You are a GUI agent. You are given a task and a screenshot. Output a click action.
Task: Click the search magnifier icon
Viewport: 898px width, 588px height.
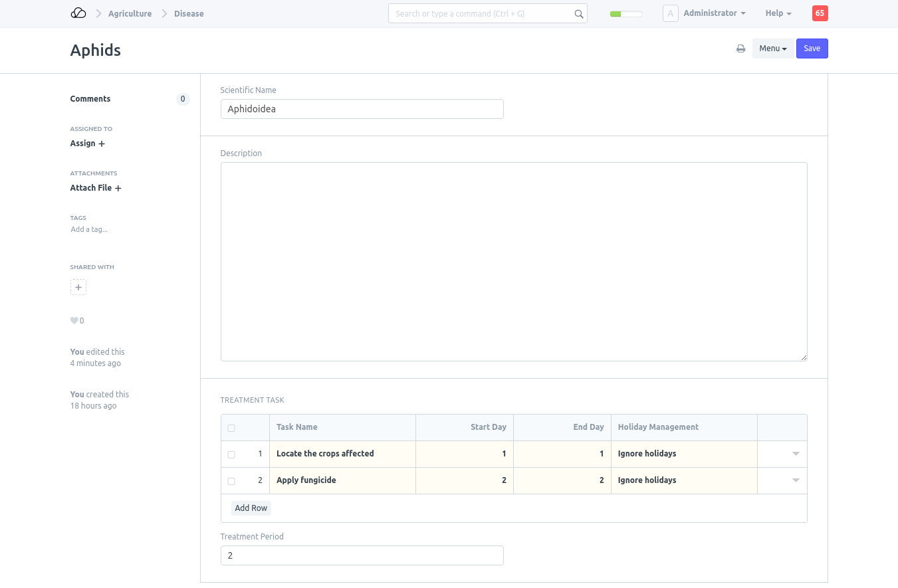click(578, 14)
